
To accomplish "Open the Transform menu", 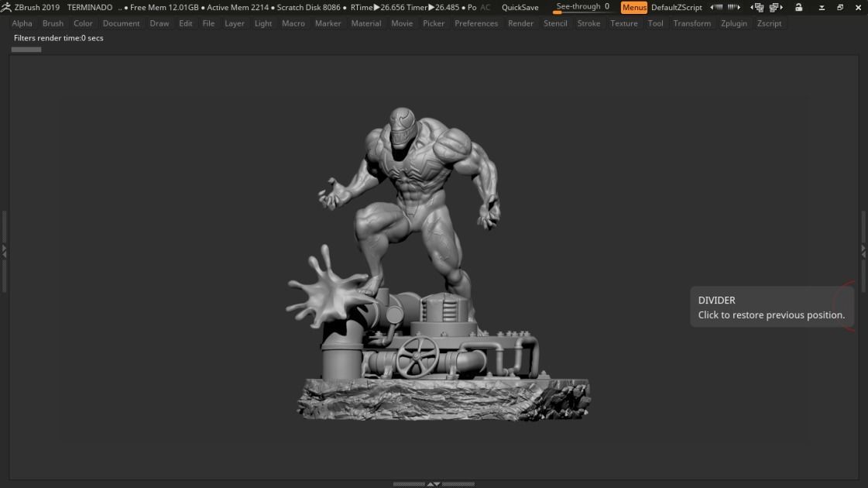I will pyautogui.click(x=692, y=23).
